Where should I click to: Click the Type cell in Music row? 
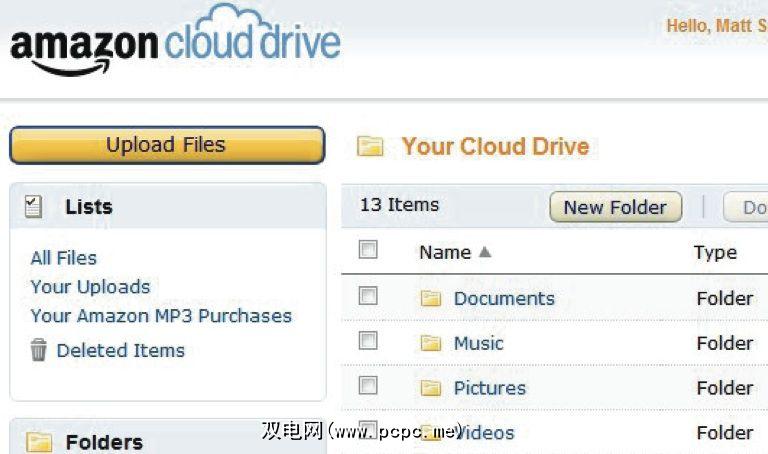point(725,343)
